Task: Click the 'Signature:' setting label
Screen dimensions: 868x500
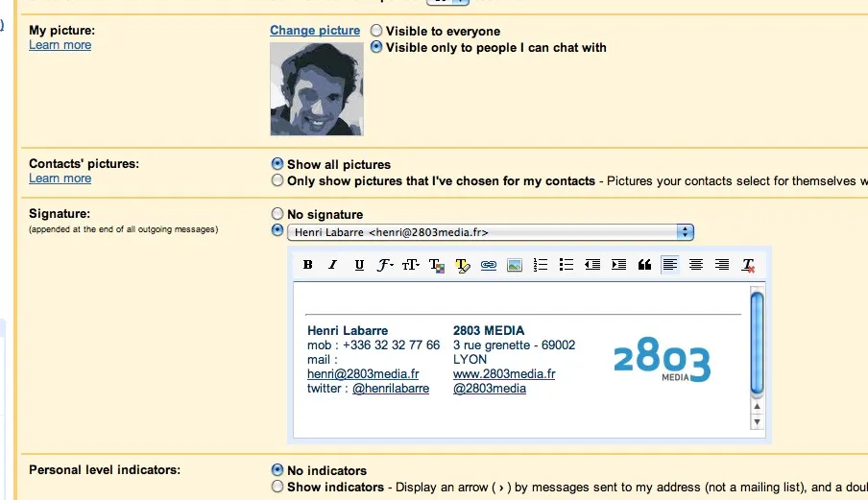Action: pos(60,213)
